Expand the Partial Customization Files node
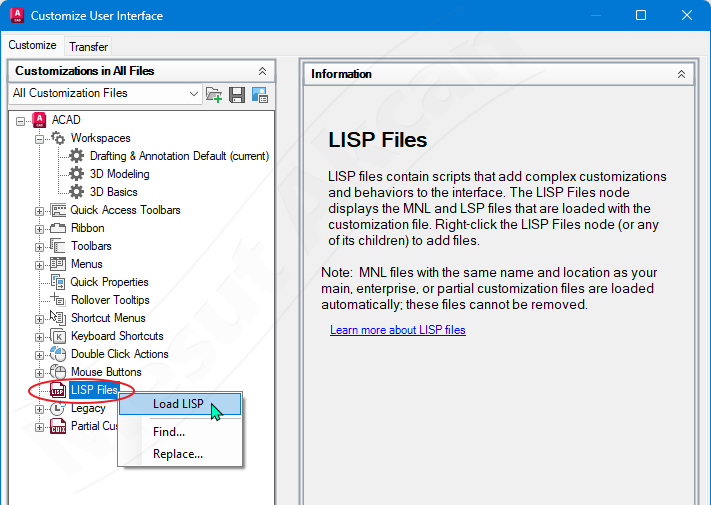The height and width of the screenshot is (505, 711). 39,427
